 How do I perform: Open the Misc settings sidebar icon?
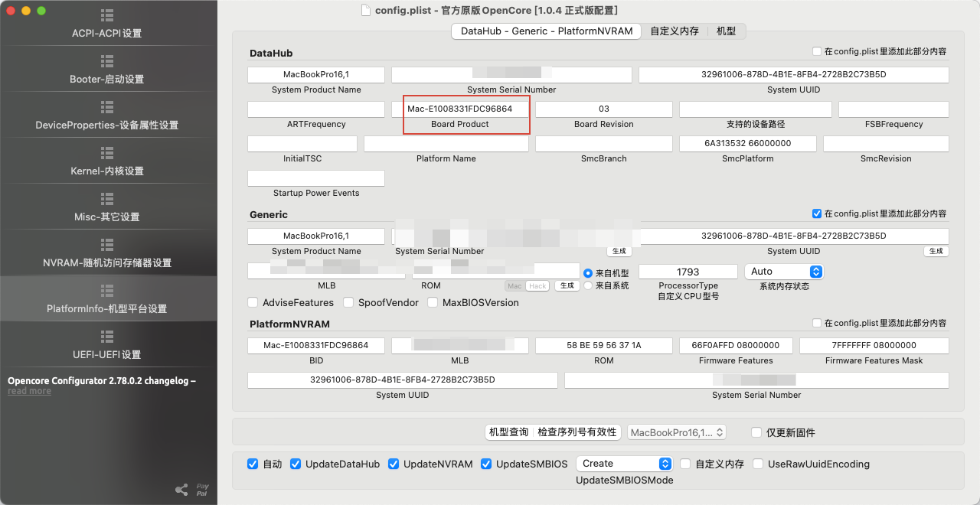(x=107, y=199)
